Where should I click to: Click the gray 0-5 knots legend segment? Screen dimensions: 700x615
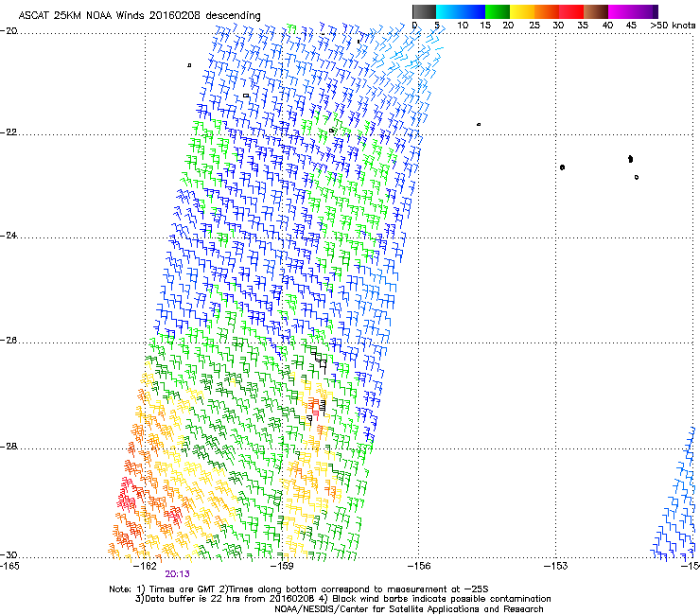tap(424, 11)
